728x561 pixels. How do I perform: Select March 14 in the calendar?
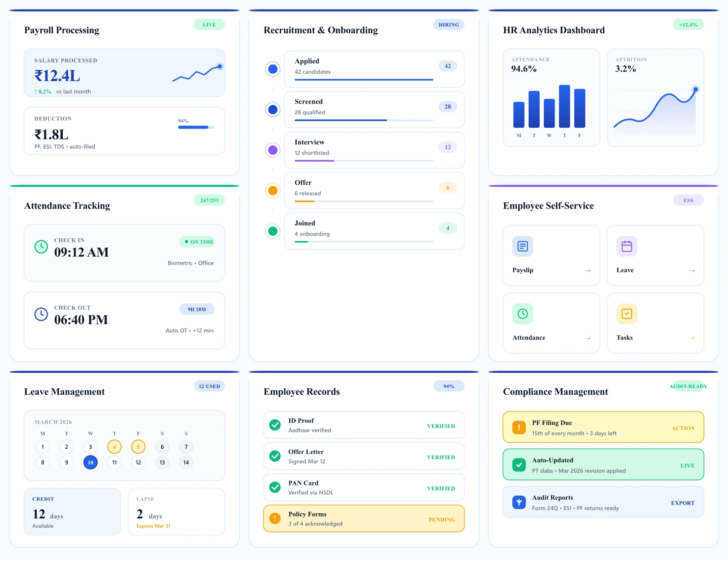coord(186,462)
